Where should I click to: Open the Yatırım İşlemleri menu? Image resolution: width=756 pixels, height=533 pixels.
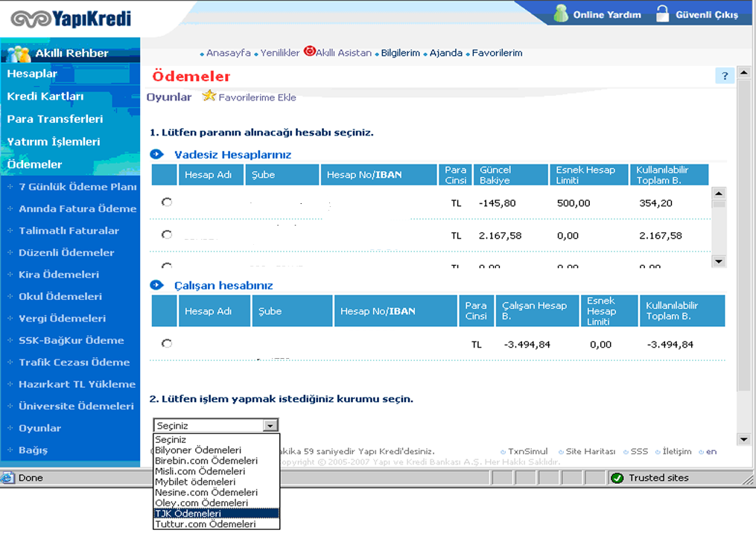[54, 141]
